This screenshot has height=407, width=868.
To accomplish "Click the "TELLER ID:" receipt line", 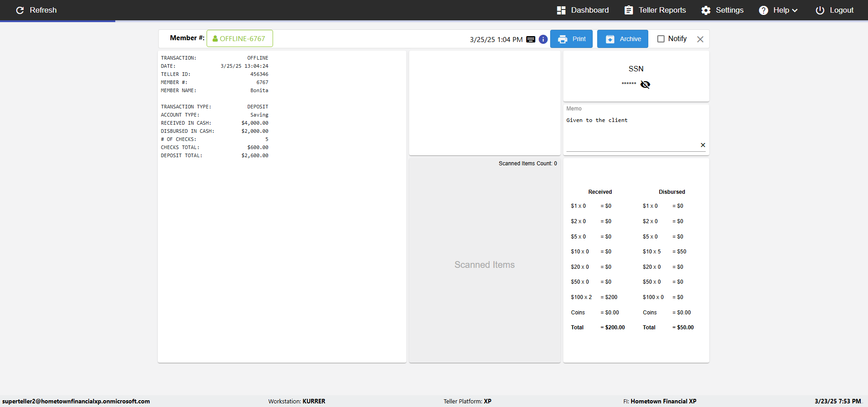I will tap(214, 74).
